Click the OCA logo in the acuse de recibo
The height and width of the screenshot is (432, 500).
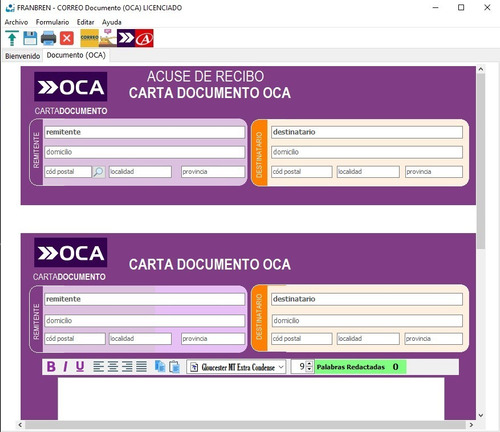pos(70,87)
